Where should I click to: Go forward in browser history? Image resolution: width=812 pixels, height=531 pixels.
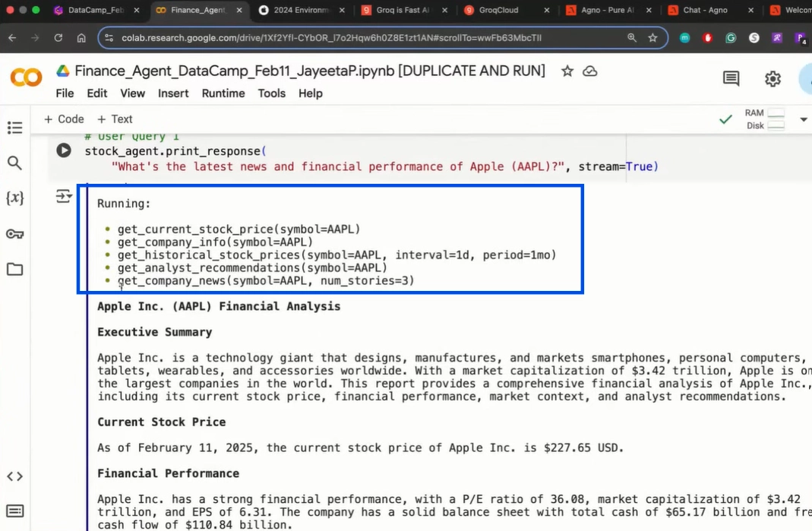coord(35,38)
